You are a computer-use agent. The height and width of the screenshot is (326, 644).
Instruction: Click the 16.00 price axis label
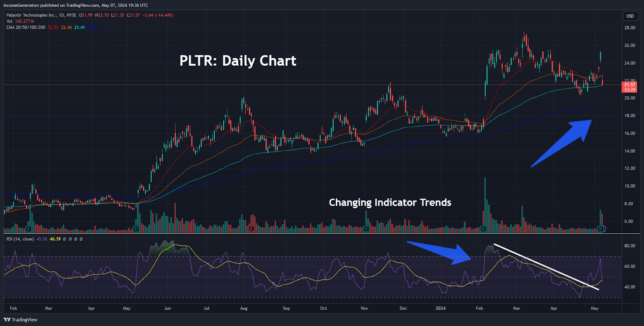tap(630, 133)
